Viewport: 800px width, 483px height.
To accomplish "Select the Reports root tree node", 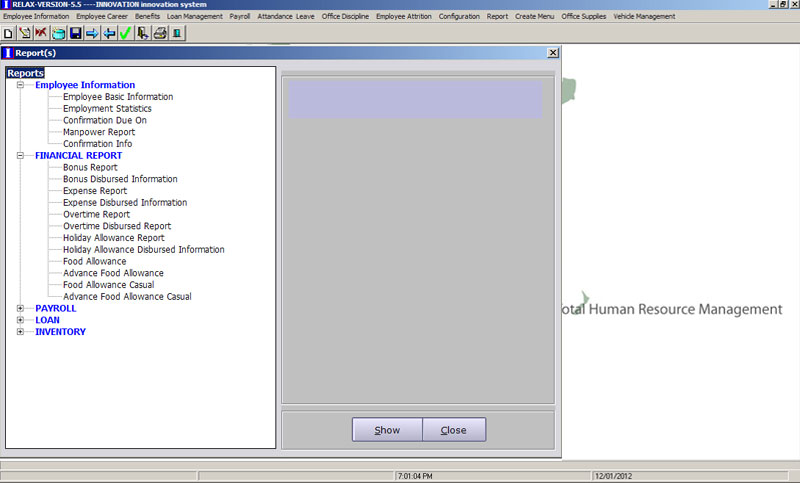I will click(26, 73).
